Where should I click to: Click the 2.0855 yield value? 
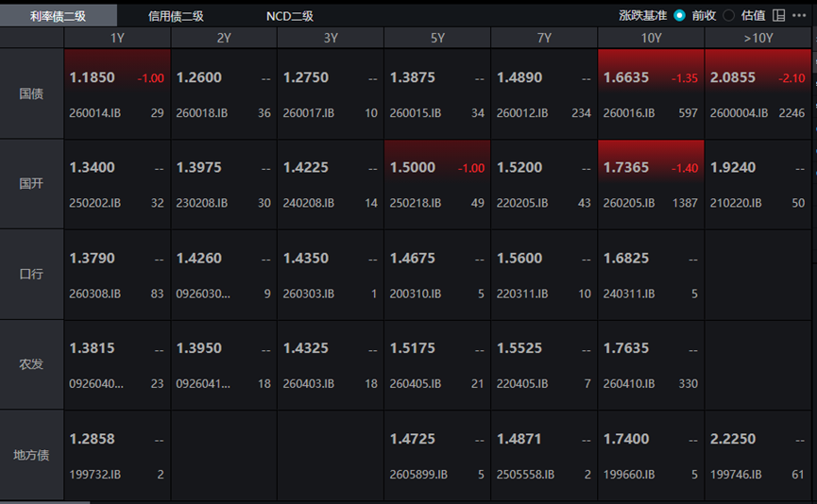(733, 77)
